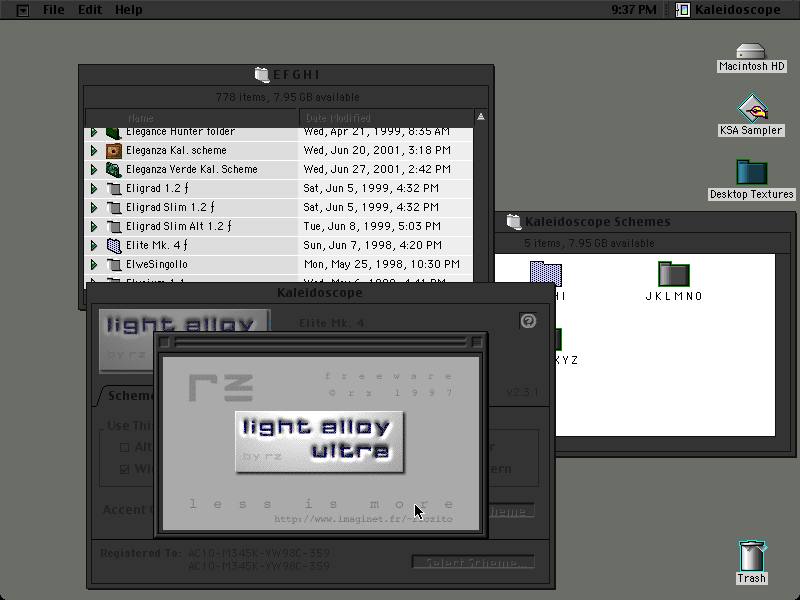Image resolution: width=800 pixels, height=600 pixels.
Task: Click the help question-mark icon in Kaleidoscope
Action: pos(528,321)
